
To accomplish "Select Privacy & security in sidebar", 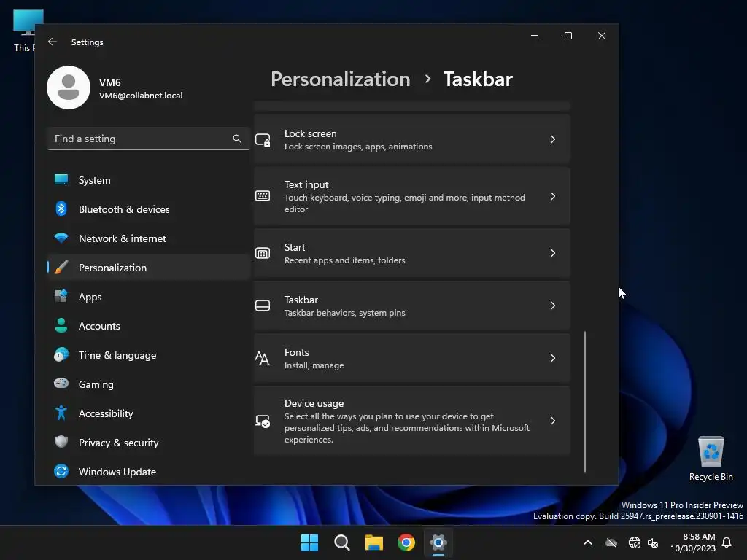I will pyautogui.click(x=149, y=443).
